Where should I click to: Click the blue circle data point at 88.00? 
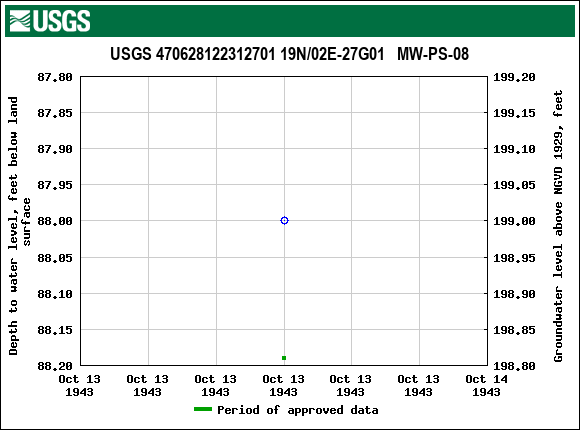[x=284, y=221]
